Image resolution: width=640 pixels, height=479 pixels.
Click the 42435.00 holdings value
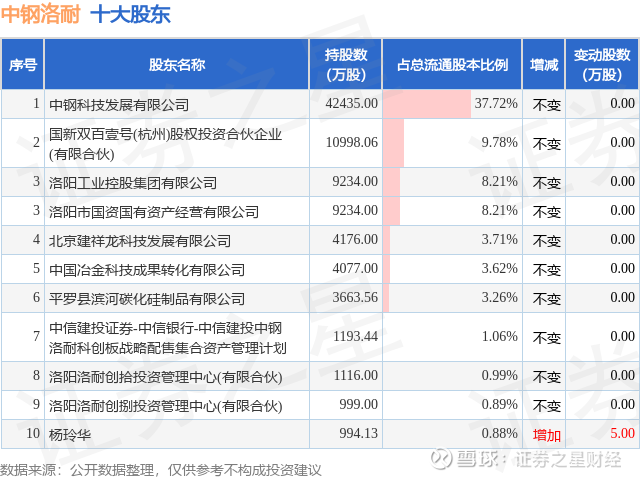coord(352,103)
